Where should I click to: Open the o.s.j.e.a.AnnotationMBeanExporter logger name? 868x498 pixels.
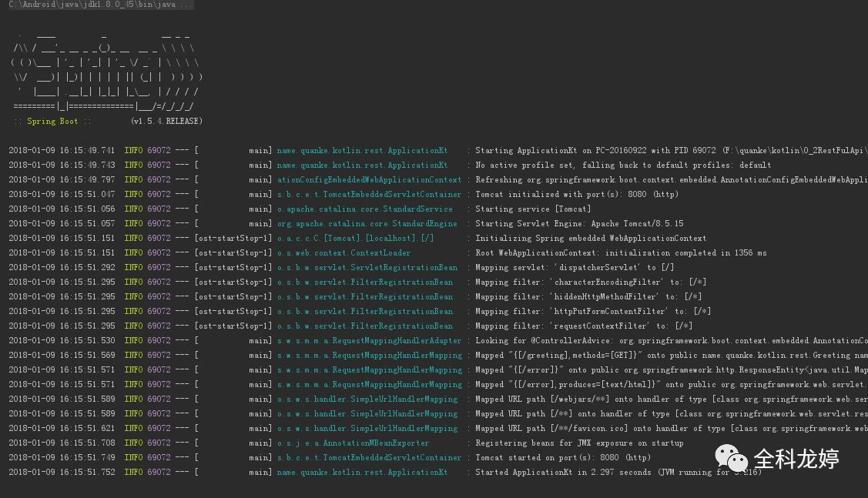pos(354,443)
